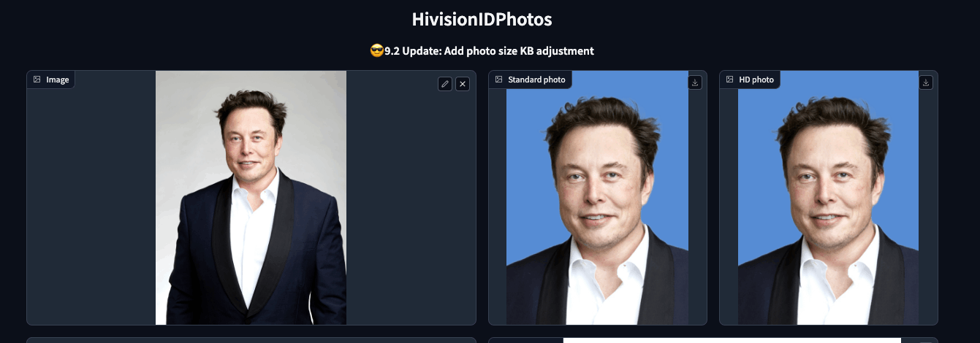Clear the uploaded image with the X icon
The height and width of the screenshot is (343, 980).
(463, 84)
